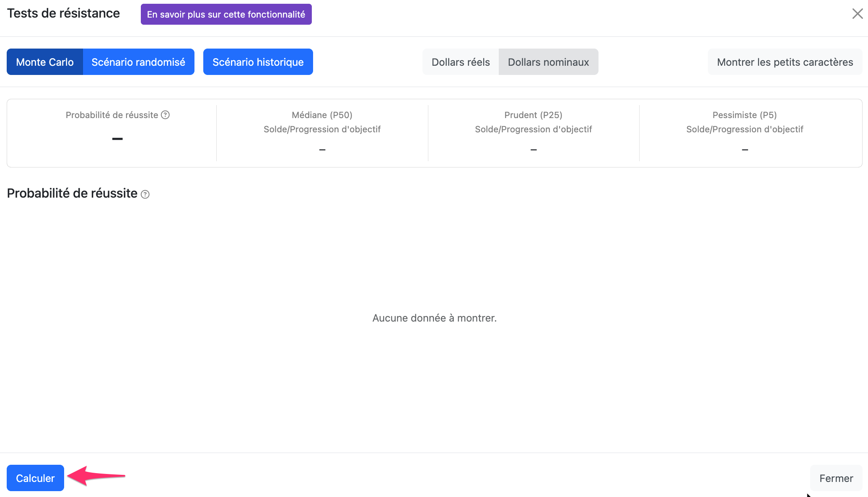
Task: Select the Monte Carlo tab
Action: pyautogui.click(x=45, y=62)
